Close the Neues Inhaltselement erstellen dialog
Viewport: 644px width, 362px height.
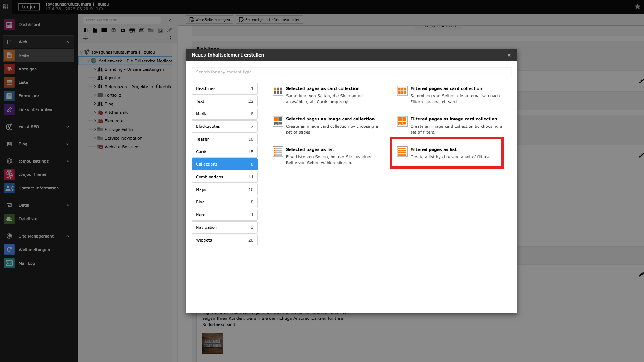[509, 55]
